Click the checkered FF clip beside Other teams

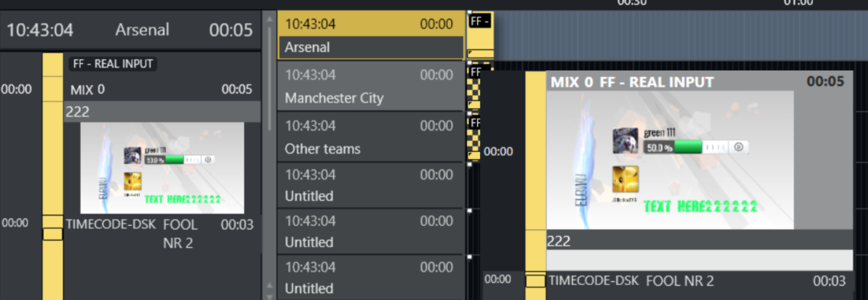[474, 138]
